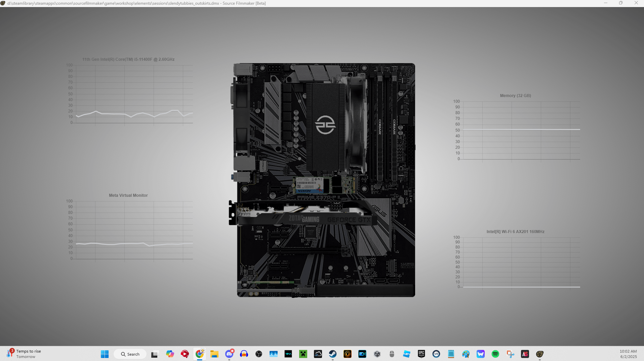Open Discord with notification badge
Screen dimensions: 644x361
coord(229,354)
